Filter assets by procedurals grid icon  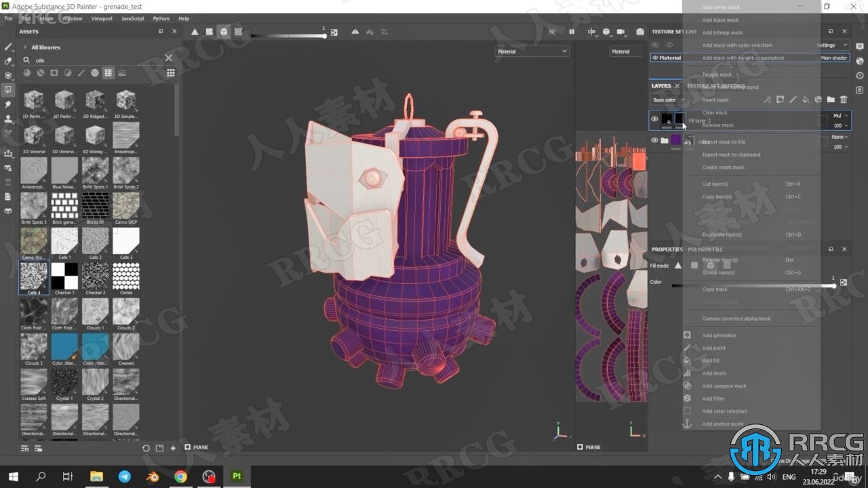click(108, 73)
